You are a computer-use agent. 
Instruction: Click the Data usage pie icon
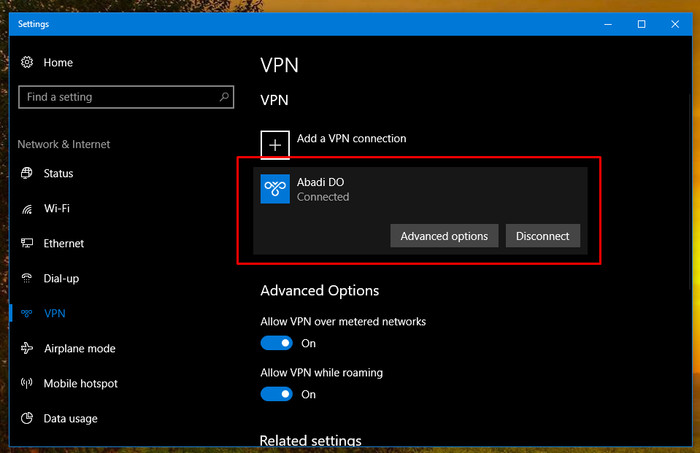coord(27,418)
